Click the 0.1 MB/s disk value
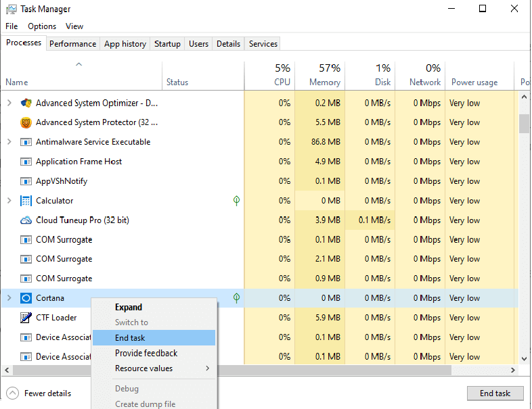The image size is (532, 409). (x=374, y=220)
